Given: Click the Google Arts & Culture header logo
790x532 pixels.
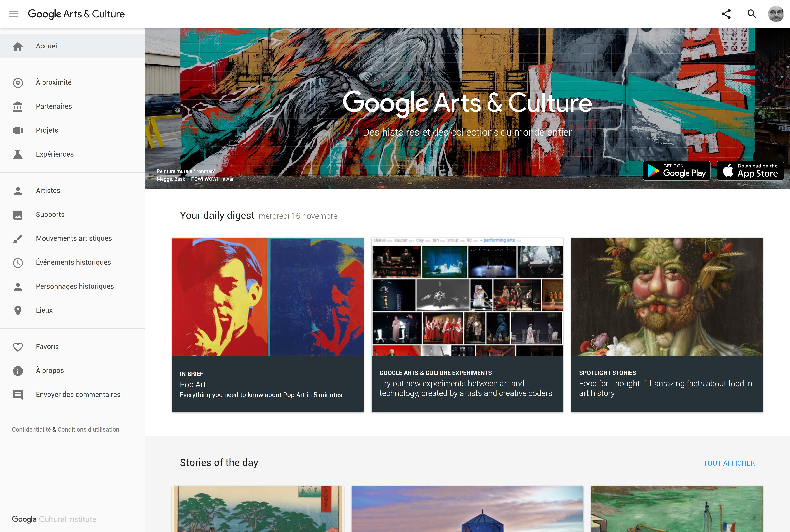Looking at the screenshot, I should 76,14.
